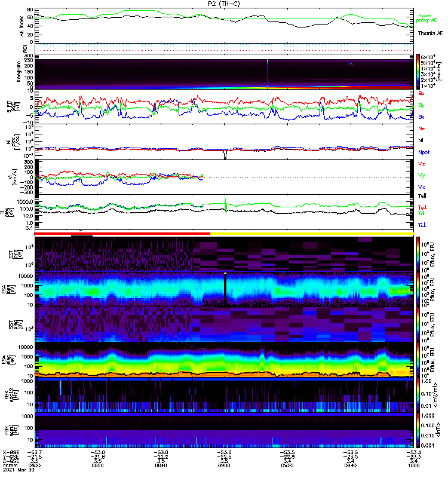Click the AE Index axis label

pyautogui.click(x=22, y=26)
